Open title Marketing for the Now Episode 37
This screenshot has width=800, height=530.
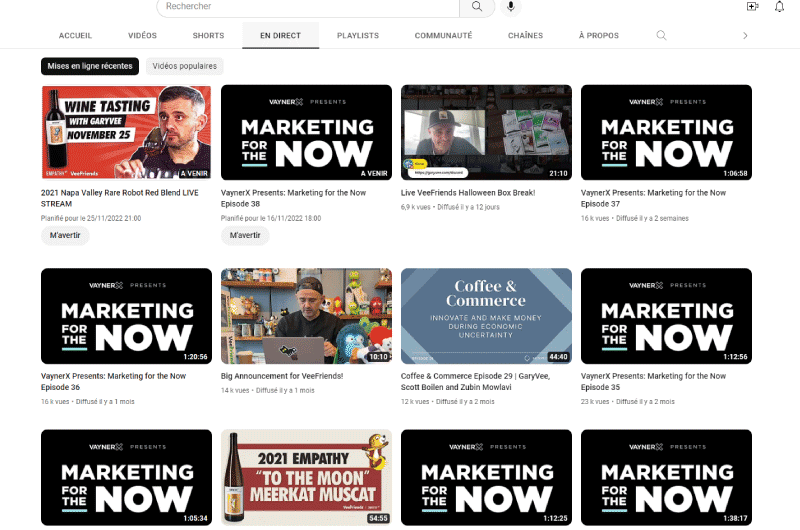[x=653, y=198]
